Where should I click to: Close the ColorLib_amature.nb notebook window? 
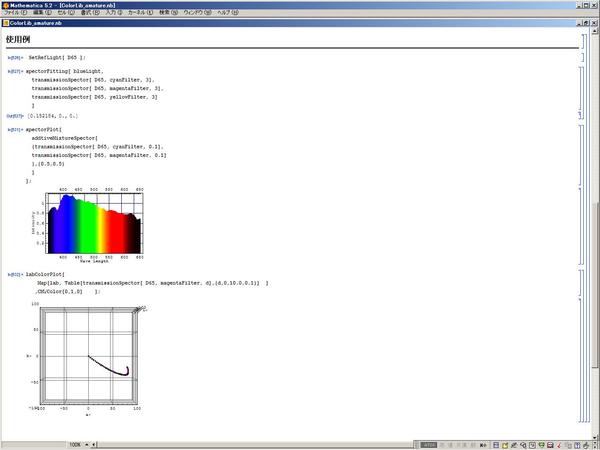point(594,21)
